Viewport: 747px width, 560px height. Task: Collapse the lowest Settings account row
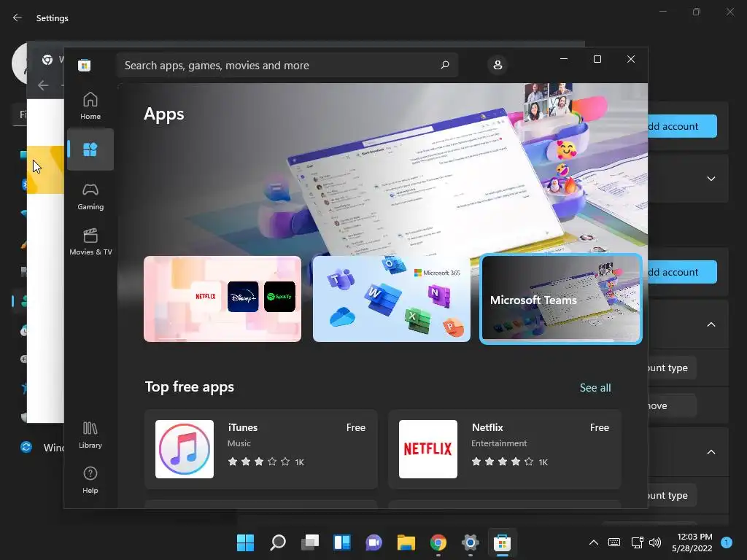pyautogui.click(x=711, y=452)
